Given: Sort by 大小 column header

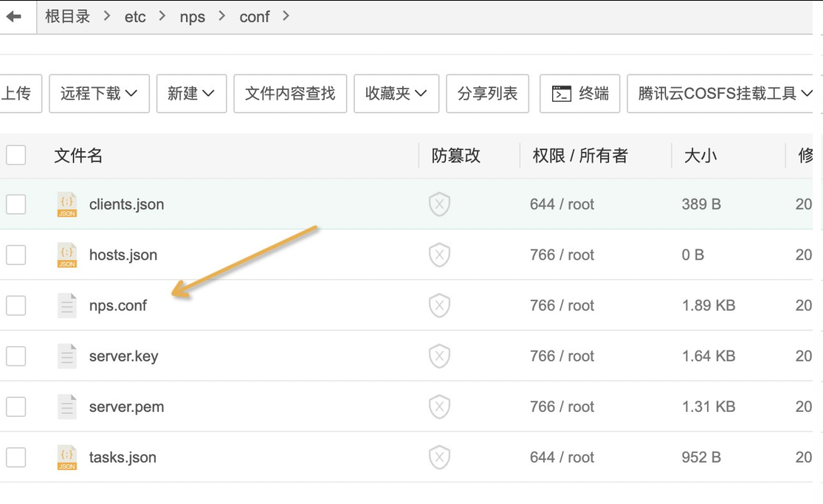Looking at the screenshot, I should [x=700, y=156].
